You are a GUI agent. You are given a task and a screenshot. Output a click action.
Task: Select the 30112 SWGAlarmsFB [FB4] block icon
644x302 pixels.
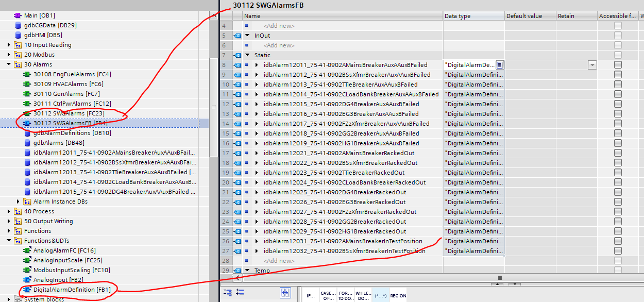(27, 123)
